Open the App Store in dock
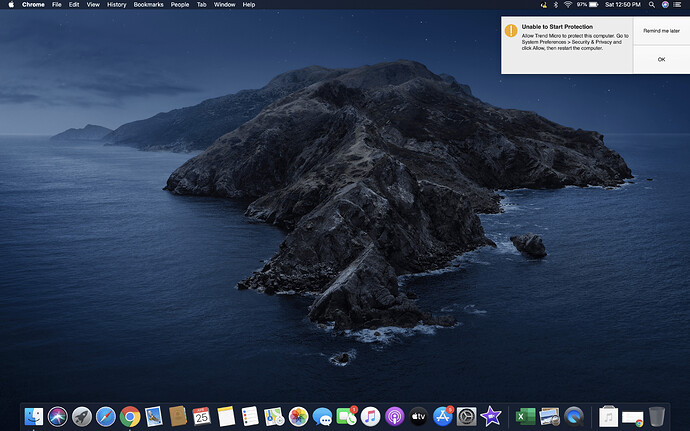The width and height of the screenshot is (690, 431). (442, 416)
